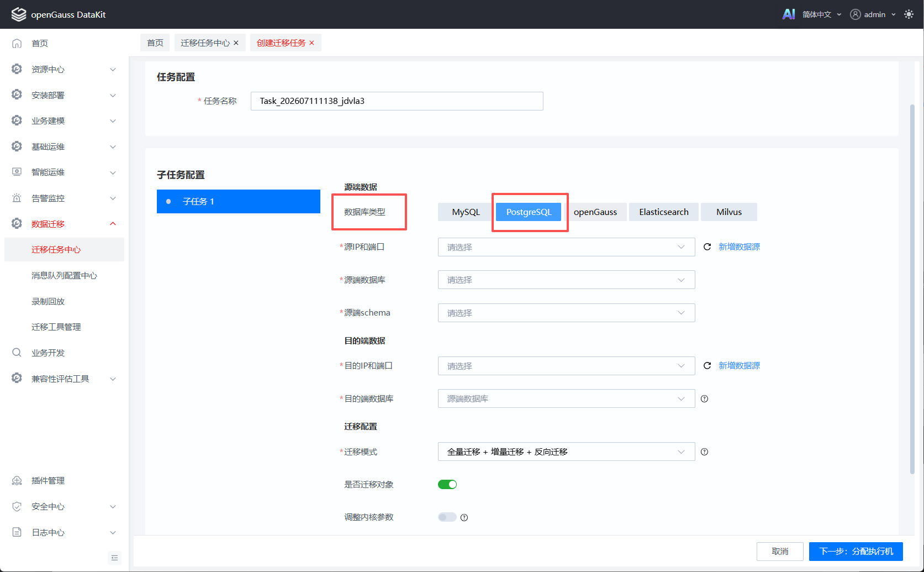
Task: Click 新增数据源 link for destination
Action: pos(739,366)
